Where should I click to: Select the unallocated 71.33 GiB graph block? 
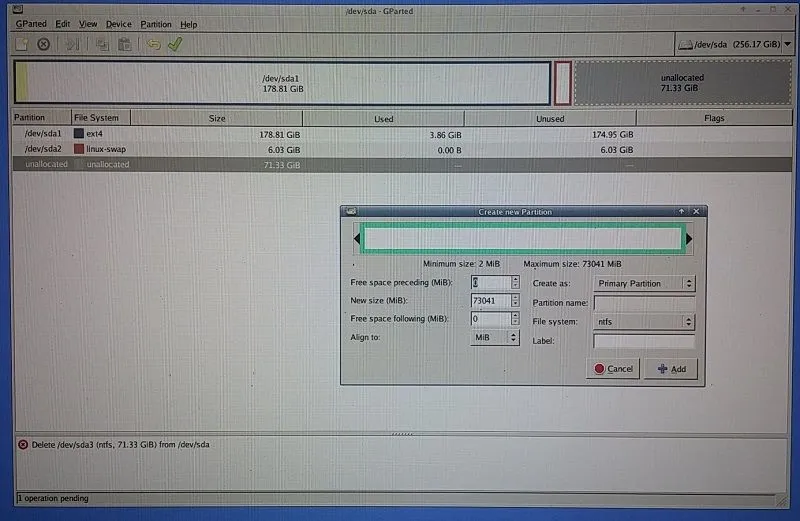(683, 83)
